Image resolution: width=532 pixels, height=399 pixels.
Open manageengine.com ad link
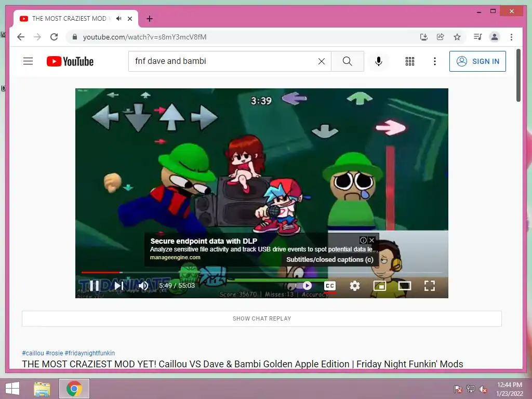175,258
